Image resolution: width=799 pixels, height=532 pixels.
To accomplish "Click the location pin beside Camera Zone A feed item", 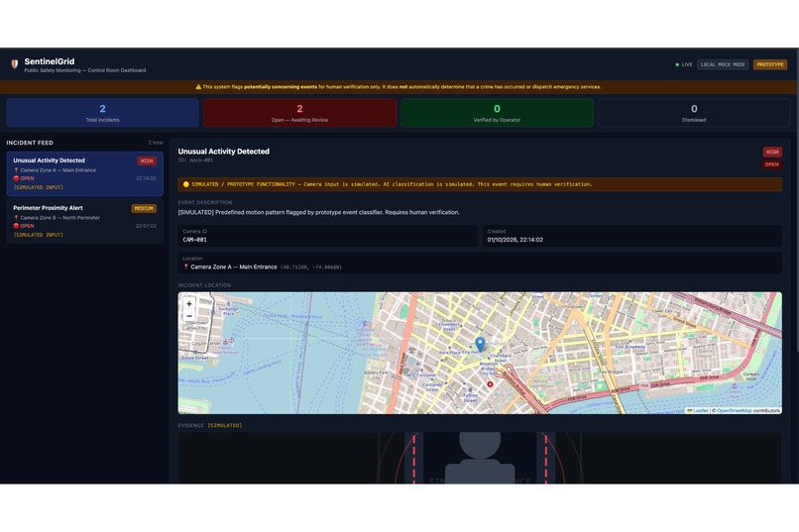I will 16,170.
